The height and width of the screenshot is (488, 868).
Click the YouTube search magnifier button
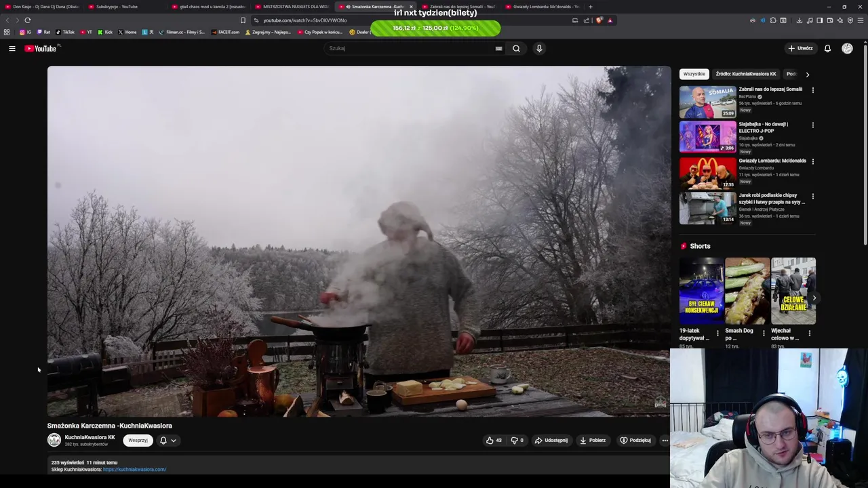coord(516,48)
